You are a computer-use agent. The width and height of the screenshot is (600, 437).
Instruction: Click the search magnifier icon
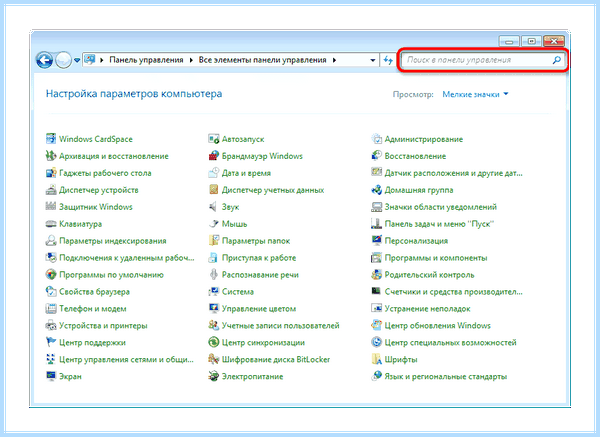[x=557, y=60]
